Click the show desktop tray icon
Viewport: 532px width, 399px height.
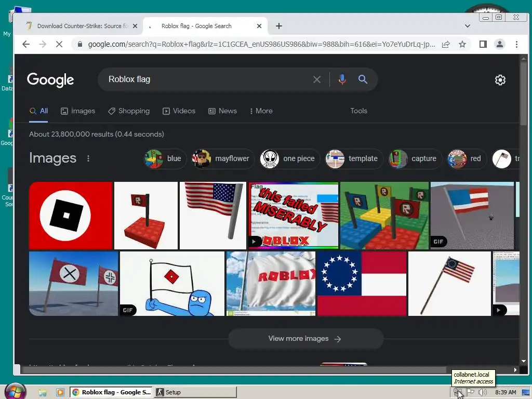tap(526, 393)
